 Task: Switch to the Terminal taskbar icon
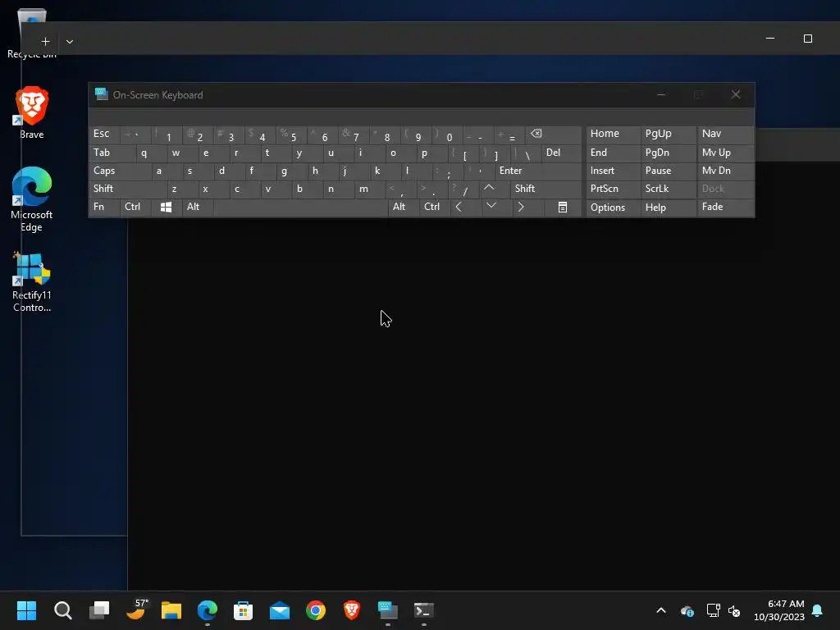click(424, 610)
